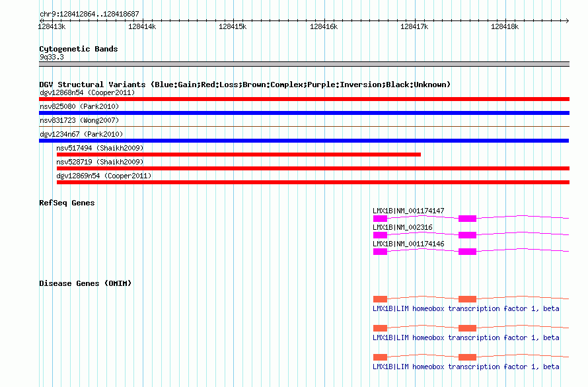Viewport: 588px width, 387px height.
Task: Select first magenta exon of NM_001174147
Action: click(380, 219)
